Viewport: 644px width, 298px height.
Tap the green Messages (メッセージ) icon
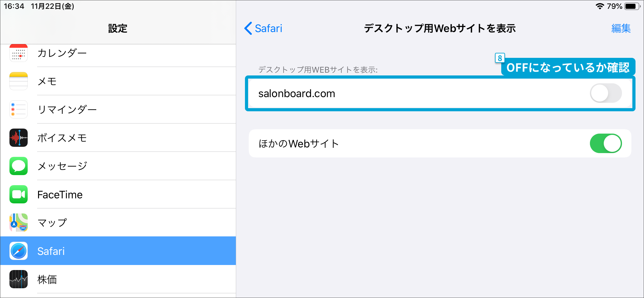(x=19, y=166)
